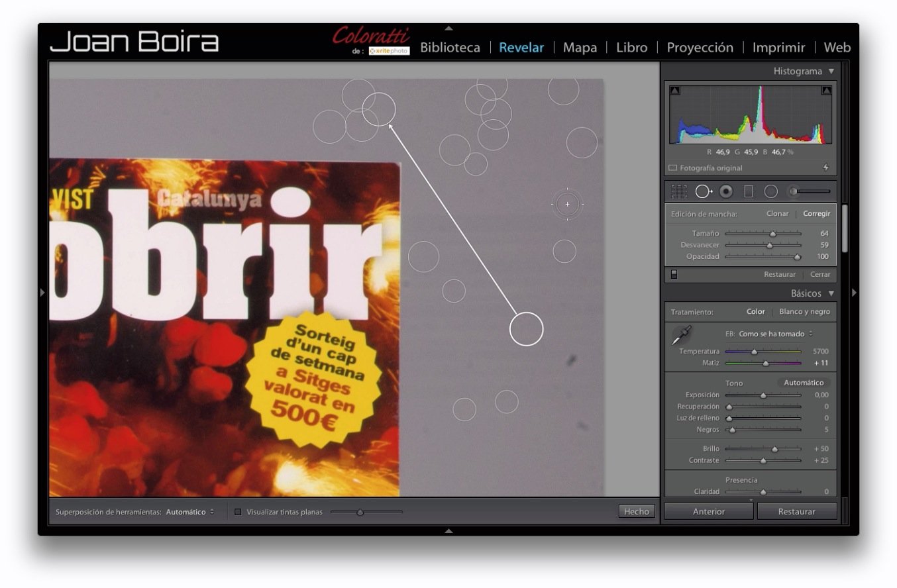Image resolution: width=897 pixels, height=588 pixels.
Task: Select the Crop Overlay tool
Action: point(679,191)
